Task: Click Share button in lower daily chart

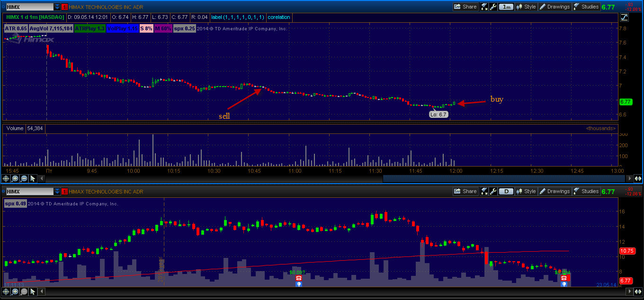Action: click(465, 191)
